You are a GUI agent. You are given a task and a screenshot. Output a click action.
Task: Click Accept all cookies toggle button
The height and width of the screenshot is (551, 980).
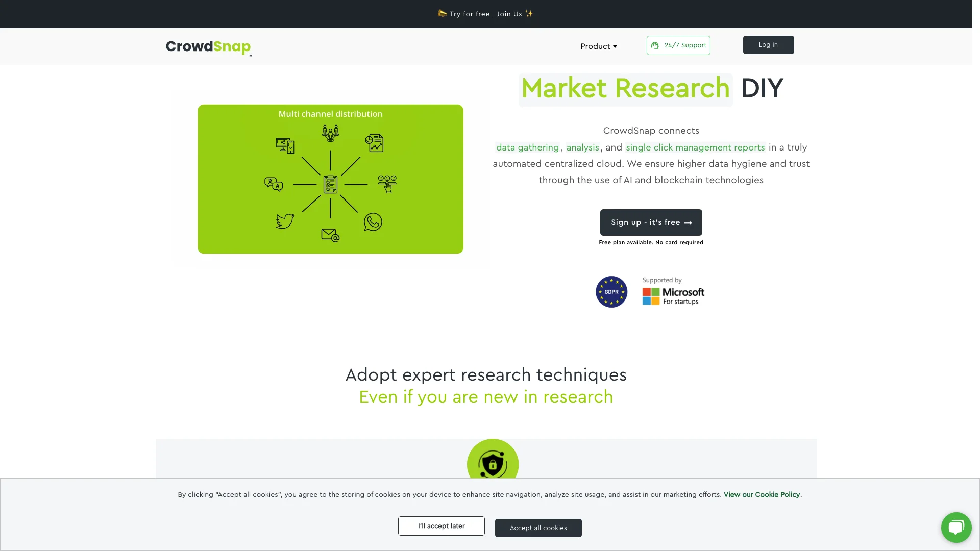[538, 528]
